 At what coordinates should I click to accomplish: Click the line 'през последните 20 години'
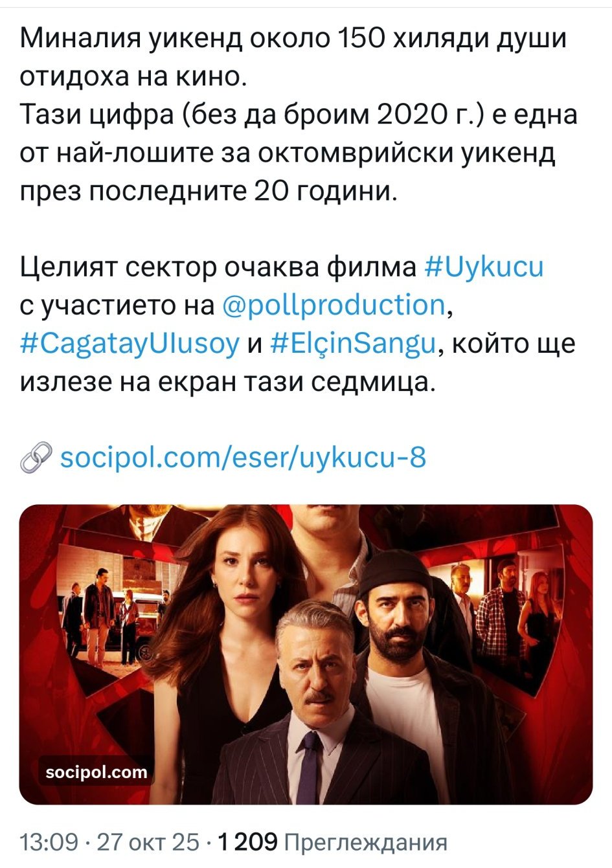(x=208, y=190)
